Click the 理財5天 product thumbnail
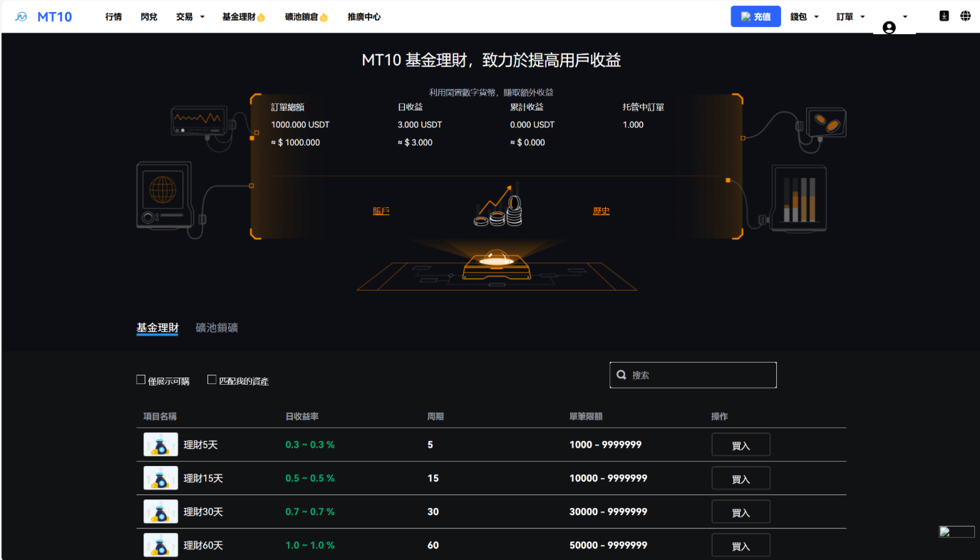 pos(160,445)
